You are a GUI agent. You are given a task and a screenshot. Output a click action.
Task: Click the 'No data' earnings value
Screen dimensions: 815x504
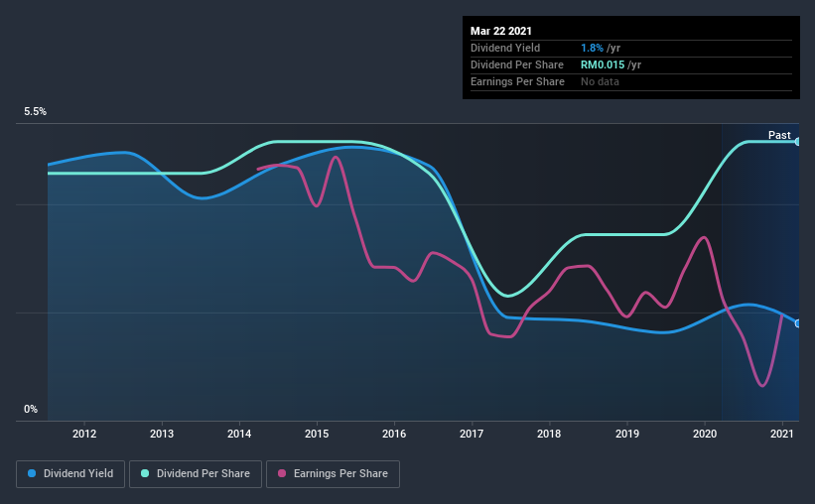coord(600,81)
